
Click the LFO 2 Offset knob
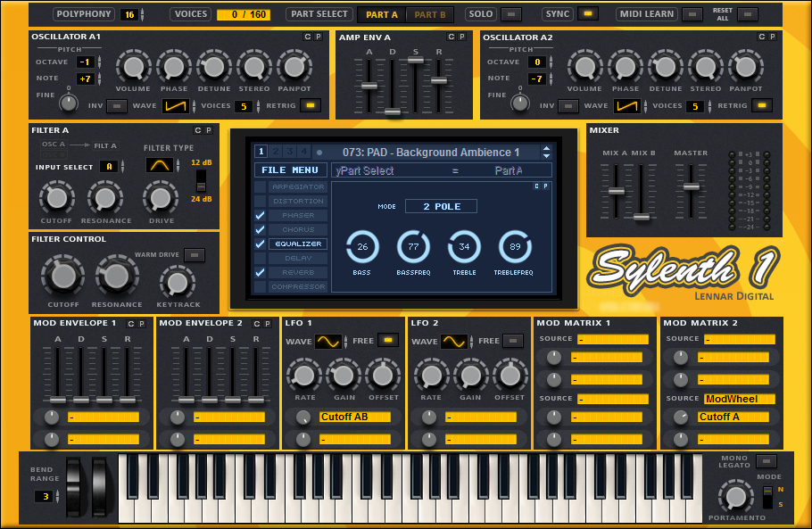pyautogui.click(x=510, y=376)
